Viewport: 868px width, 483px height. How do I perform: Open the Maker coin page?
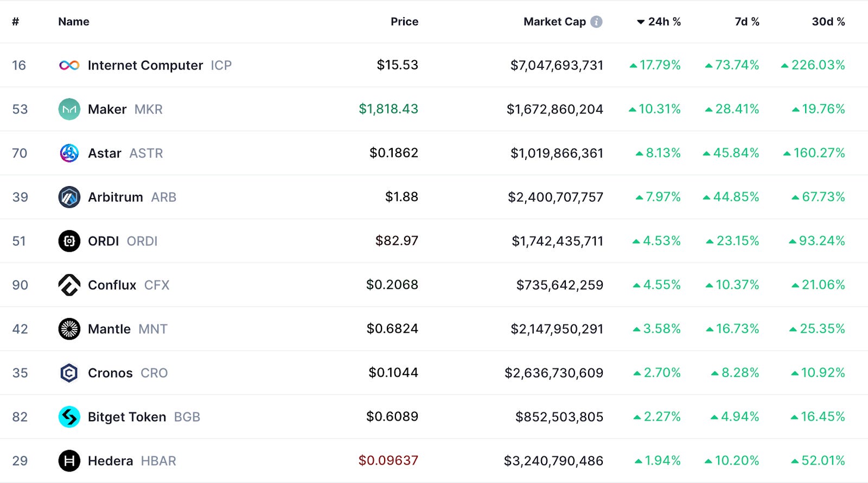tap(107, 109)
